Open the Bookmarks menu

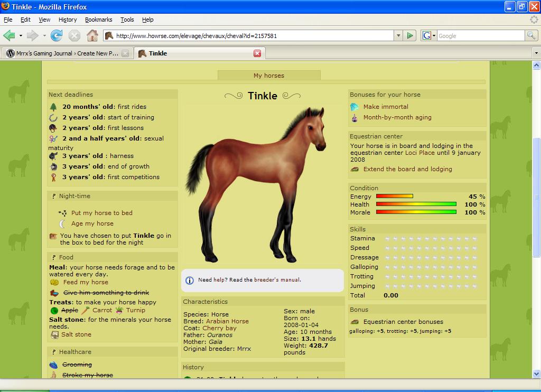(x=99, y=20)
